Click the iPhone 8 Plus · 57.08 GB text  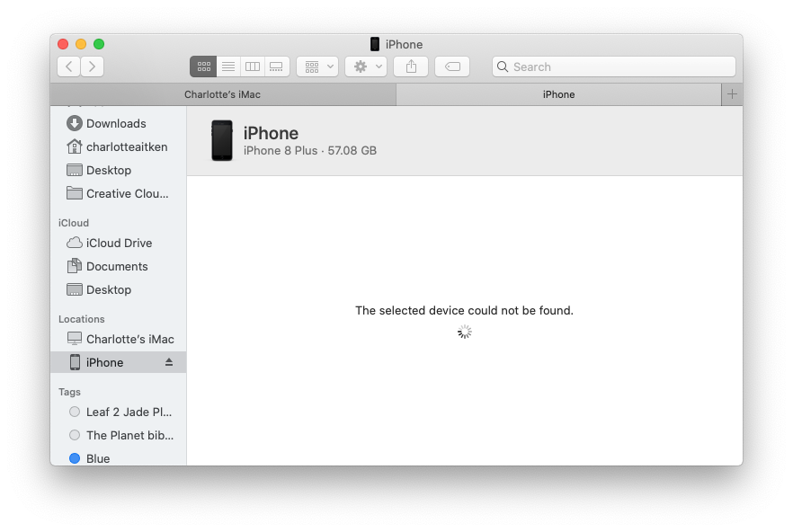pos(310,151)
